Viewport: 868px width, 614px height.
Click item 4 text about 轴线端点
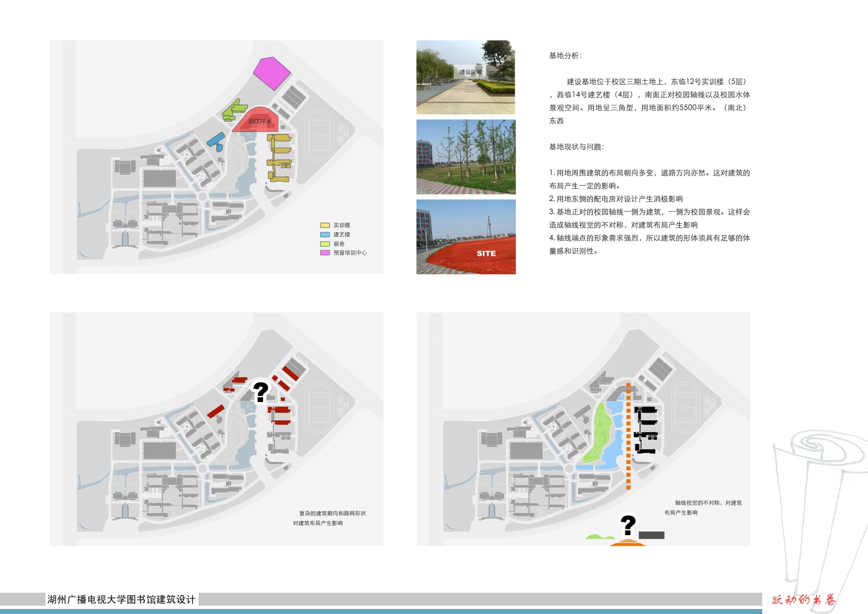tap(649, 244)
